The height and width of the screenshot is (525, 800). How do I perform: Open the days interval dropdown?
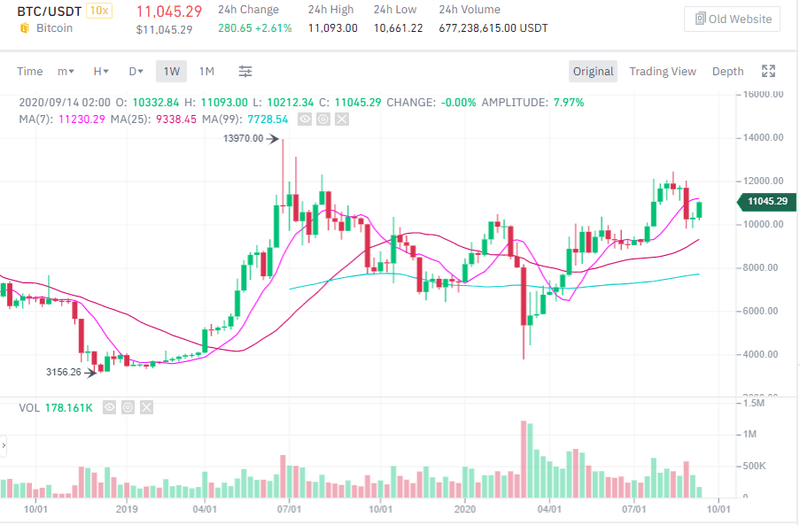point(136,71)
